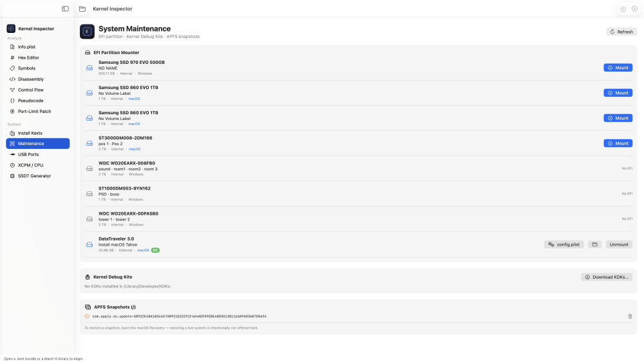Click the DataTraveler 3.0 drive icon
644x363 pixels.
(x=89, y=244)
